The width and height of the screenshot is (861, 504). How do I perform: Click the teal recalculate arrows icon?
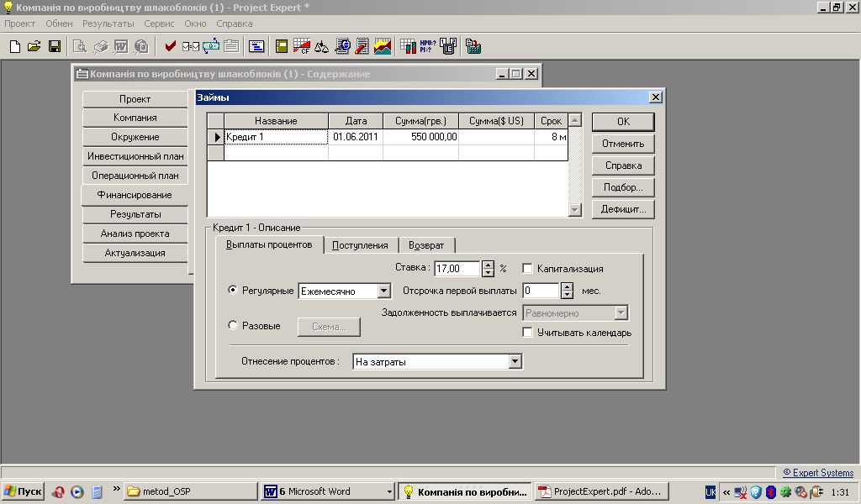click(x=211, y=46)
